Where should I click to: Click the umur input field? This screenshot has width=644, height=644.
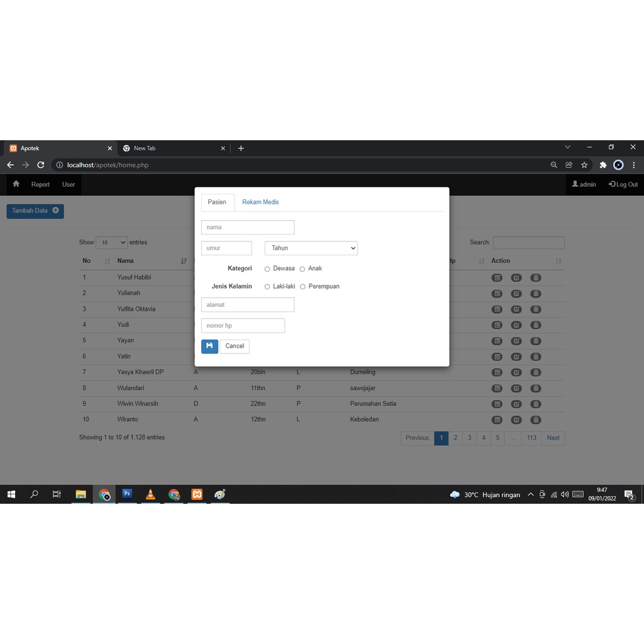(226, 248)
